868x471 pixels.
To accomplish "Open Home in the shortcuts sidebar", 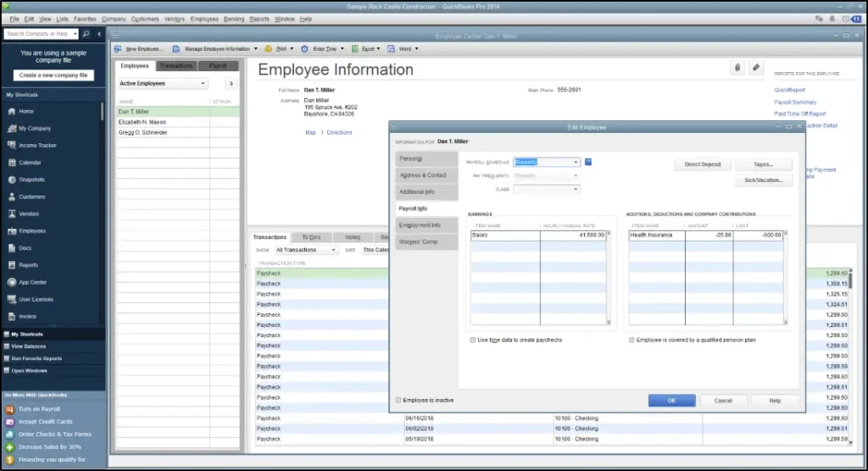I will pyautogui.click(x=26, y=111).
